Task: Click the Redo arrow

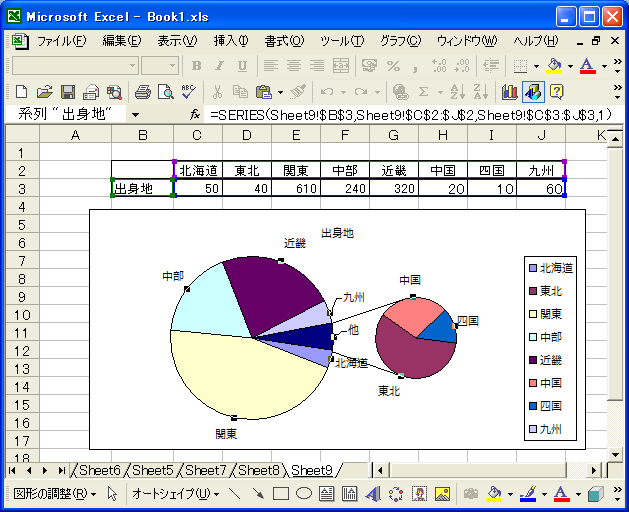Action: pos(361,92)
